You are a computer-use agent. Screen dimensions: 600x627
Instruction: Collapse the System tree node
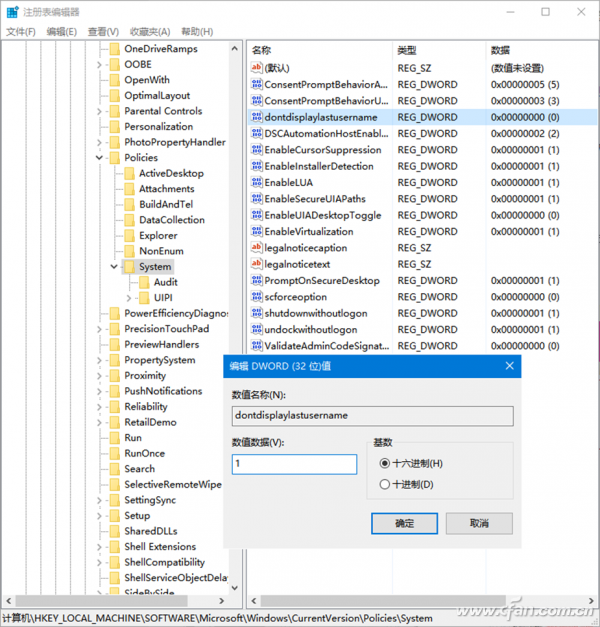114,266
